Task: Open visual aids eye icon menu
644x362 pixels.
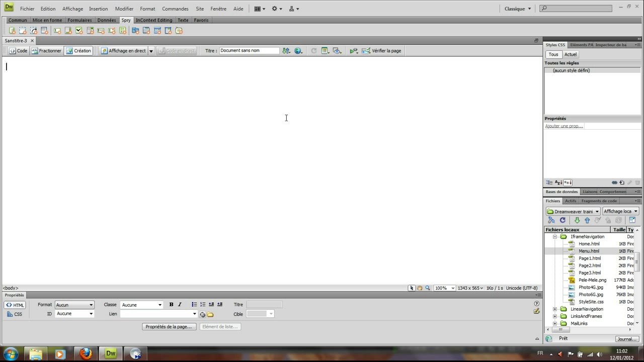Action: click(x=337, y=51)
